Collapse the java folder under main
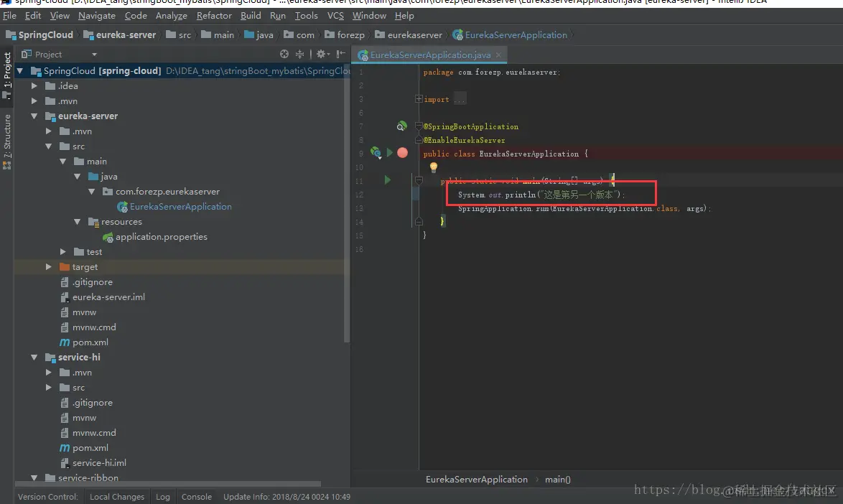The image size is (843, 504). (78, 176)
